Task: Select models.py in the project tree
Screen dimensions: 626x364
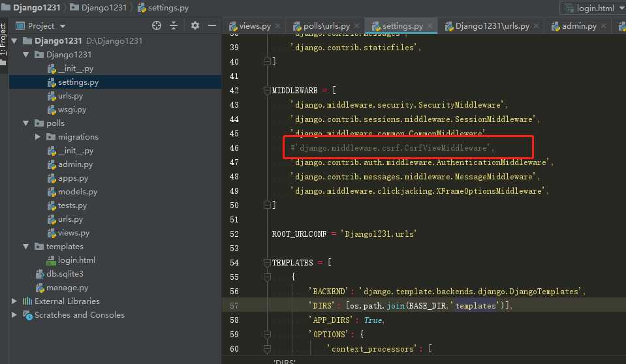Action: click(x=77, y=192)
